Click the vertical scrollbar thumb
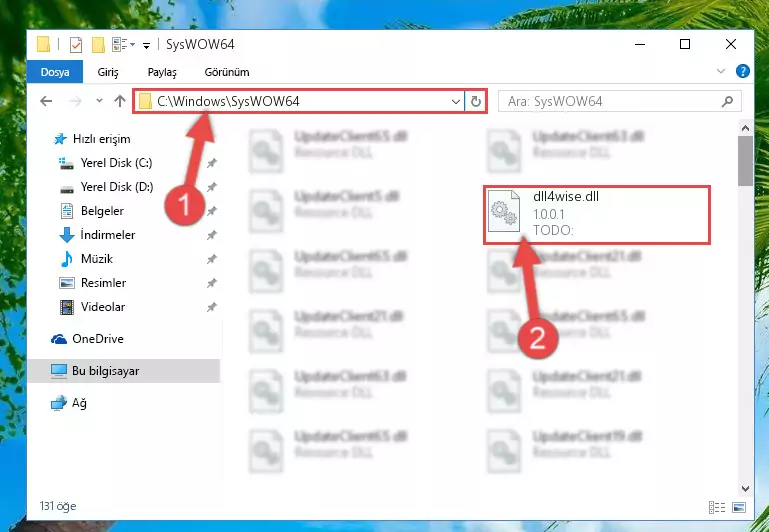Screen dimensions: 769x532 [745, 161]
